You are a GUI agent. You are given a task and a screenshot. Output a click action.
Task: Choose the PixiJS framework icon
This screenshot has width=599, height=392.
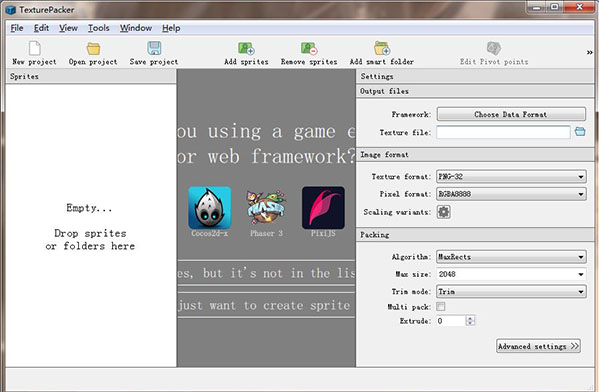coord(323,208)
